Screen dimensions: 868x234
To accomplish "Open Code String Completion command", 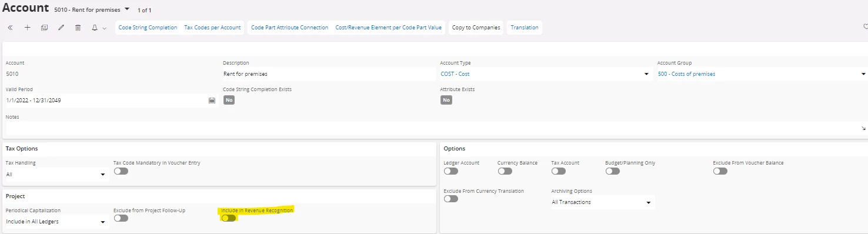I will click(x=148, y=28).
